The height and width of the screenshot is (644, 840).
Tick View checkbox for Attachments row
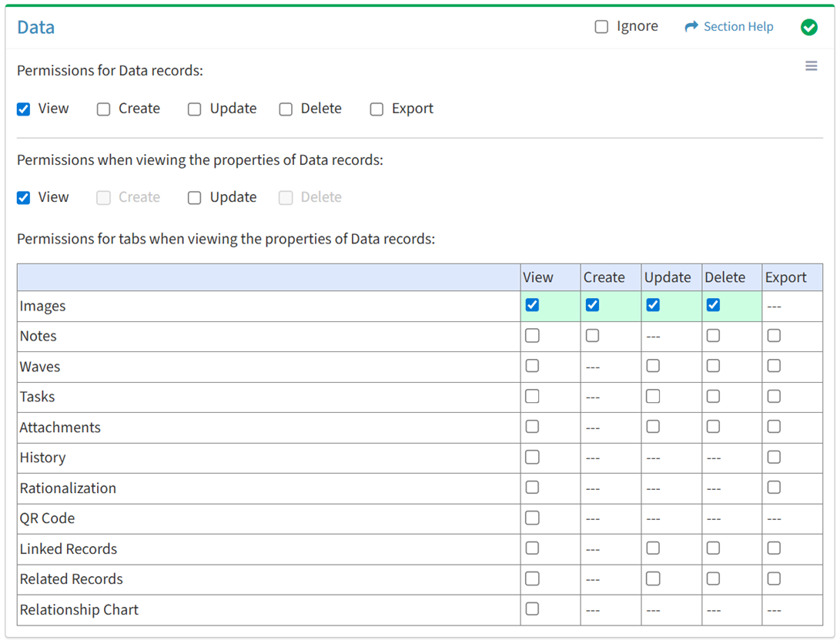(532, 427)
